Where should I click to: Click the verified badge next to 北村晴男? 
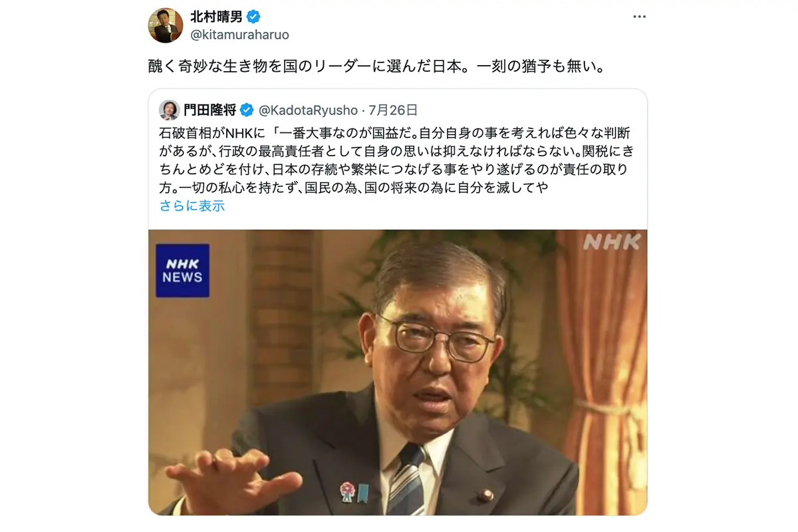point(253,17)
